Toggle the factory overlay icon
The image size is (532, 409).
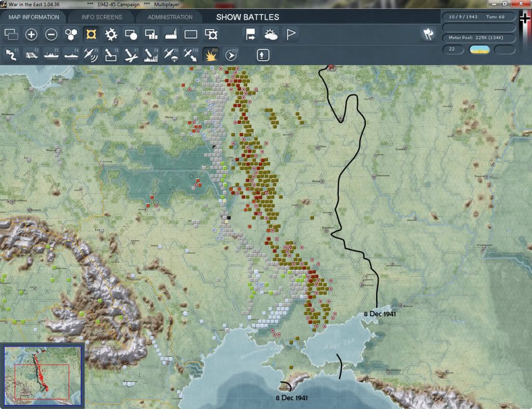pos(171,34)
